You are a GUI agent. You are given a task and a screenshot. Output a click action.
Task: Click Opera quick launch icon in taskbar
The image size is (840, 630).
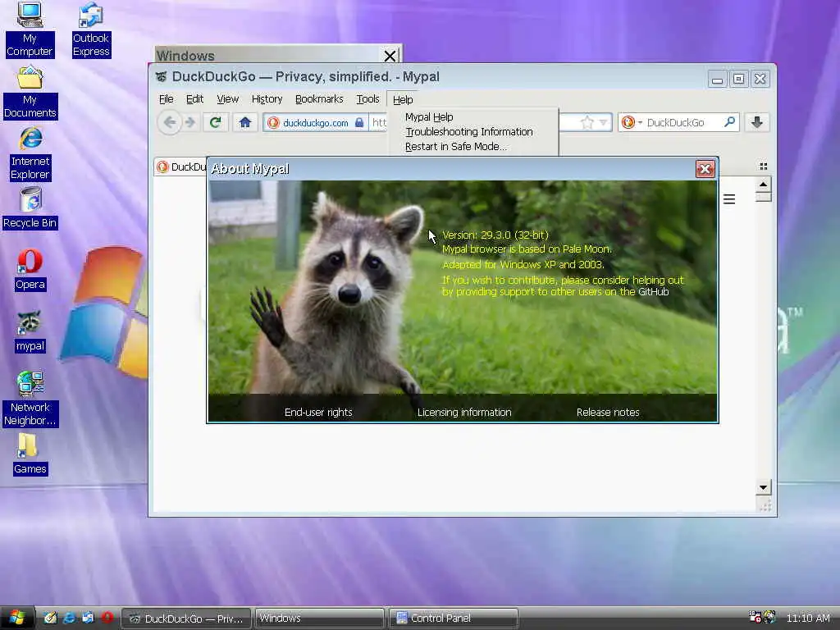(107, 618)
